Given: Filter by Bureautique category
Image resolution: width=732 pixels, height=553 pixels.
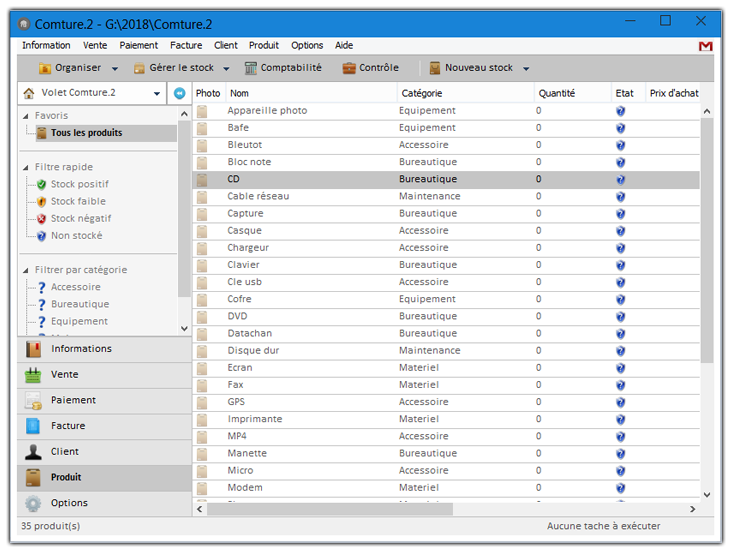Looking at the screenshot, I should click(x=80, y=304).
